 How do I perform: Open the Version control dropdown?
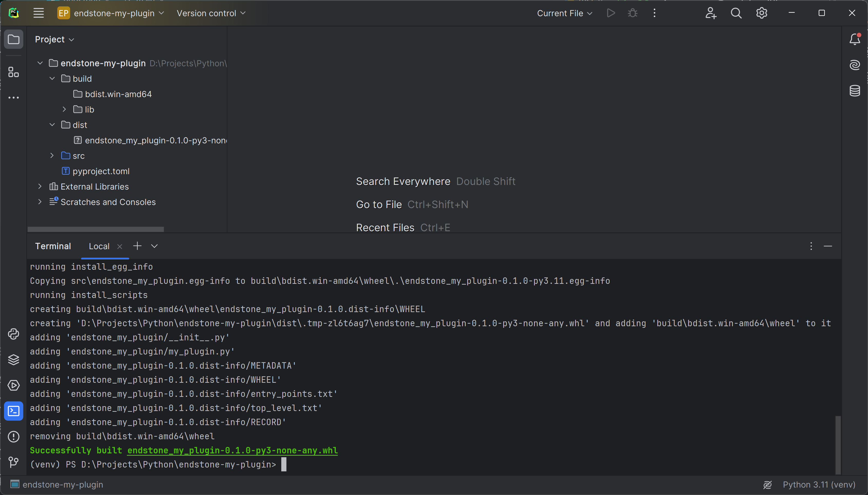(210, 13)
